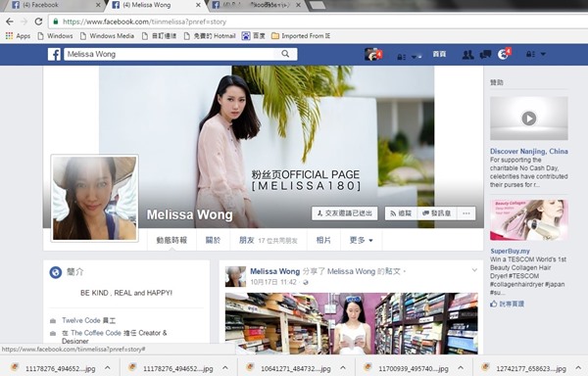This screenshot has width=588, height=376.
Task: Open the bookstore post photo
Action: (352, 323)
